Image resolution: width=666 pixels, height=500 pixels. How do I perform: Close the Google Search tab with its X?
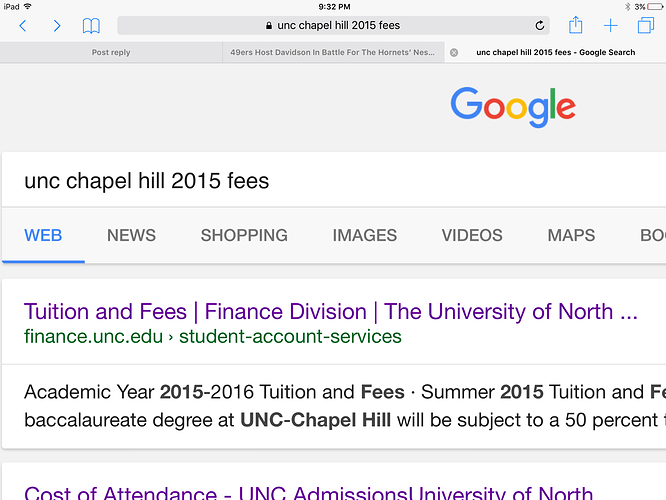tap(454, 52)
